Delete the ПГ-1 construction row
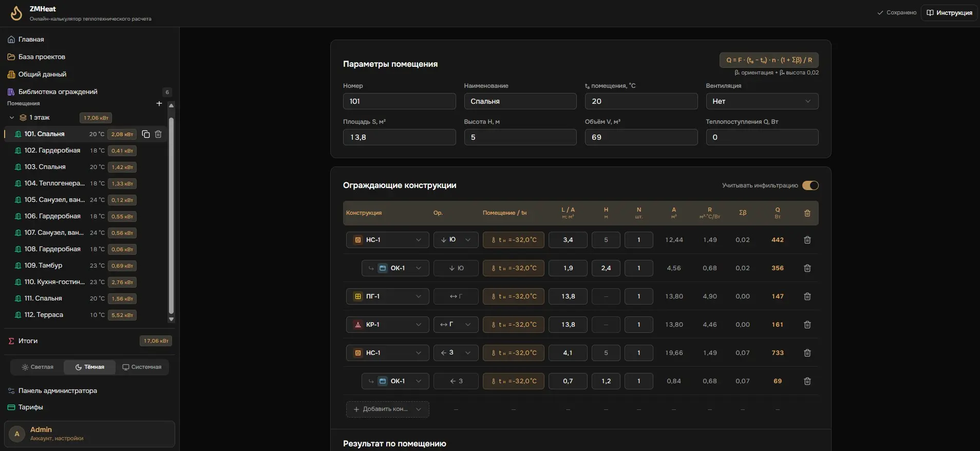Viewport: 980px width, 451px height. pos(807,296)
